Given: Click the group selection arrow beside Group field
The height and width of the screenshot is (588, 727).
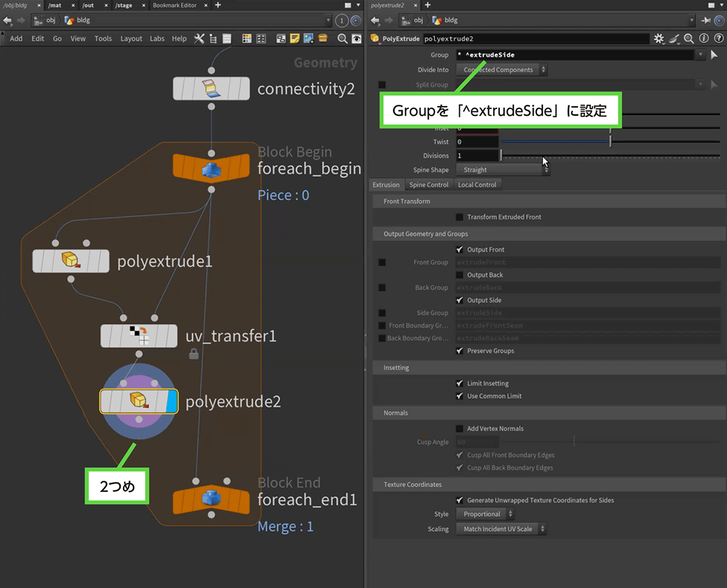Looking at the screenshot, I should (714, 55).
